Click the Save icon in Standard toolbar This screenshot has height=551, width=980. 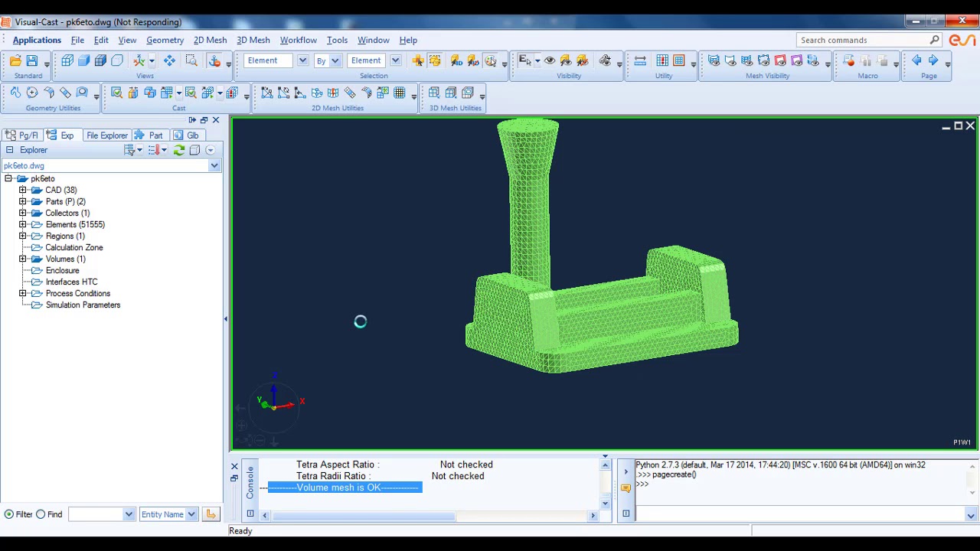pyautogui.click(x=32, y=60)
